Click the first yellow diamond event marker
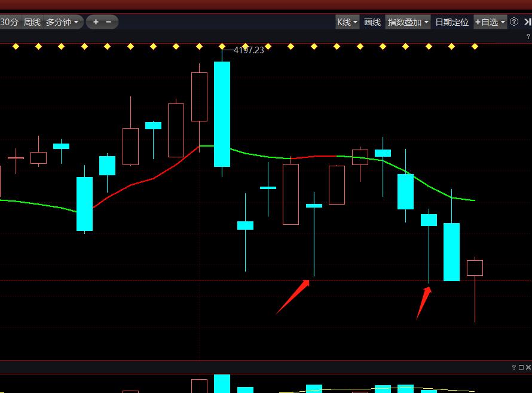Viewport: 532px width, 393px height. (16, 46)
